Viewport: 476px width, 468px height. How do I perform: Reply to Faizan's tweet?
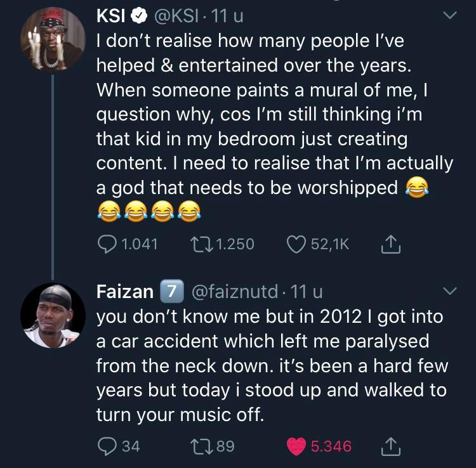[107, 446]
